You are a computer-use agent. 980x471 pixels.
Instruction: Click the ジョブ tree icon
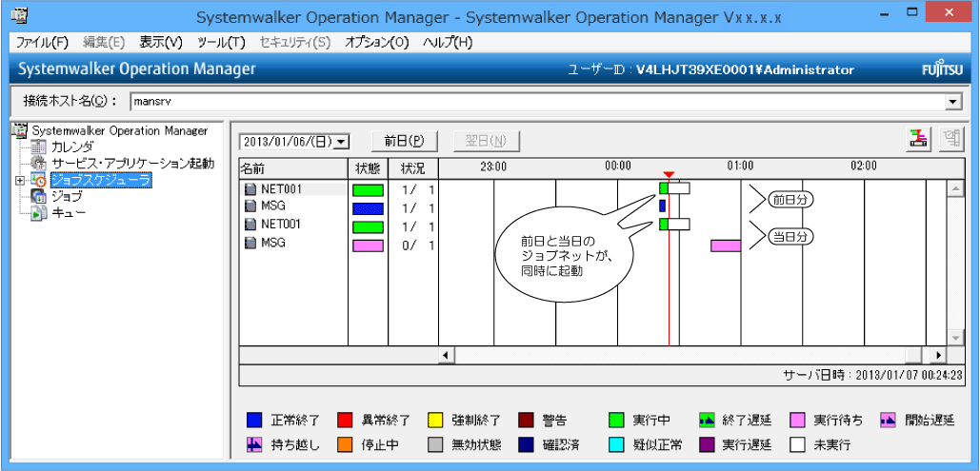38,197
